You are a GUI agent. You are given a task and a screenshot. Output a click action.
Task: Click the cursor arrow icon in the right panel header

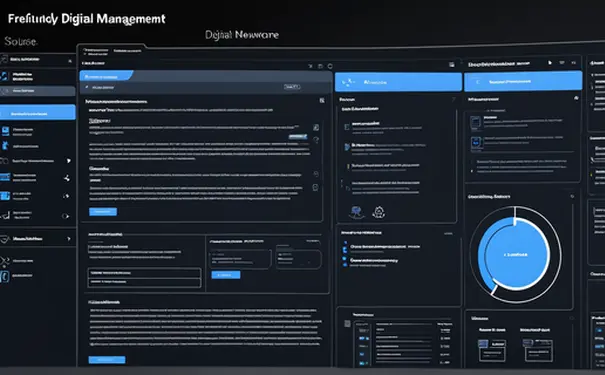(x=550, y=62)
